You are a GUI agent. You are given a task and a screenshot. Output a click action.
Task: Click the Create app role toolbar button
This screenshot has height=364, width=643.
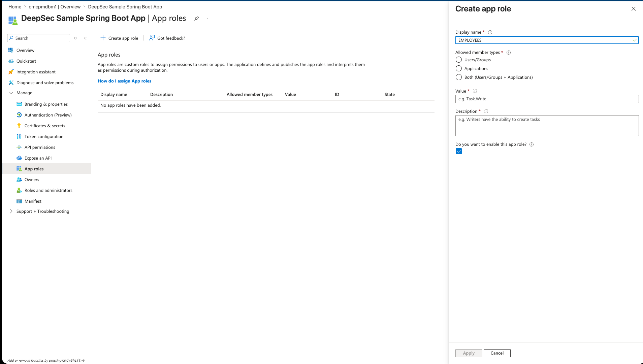tap(119, 38)
